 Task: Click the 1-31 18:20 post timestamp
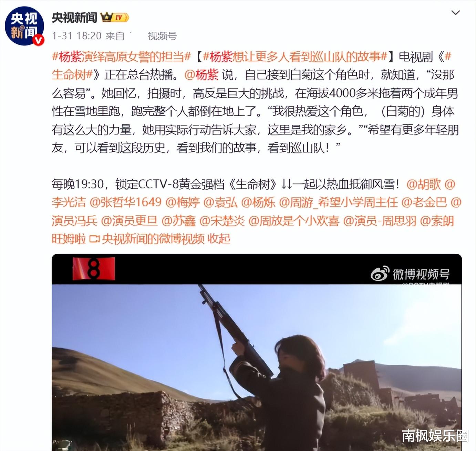point(76,36)
